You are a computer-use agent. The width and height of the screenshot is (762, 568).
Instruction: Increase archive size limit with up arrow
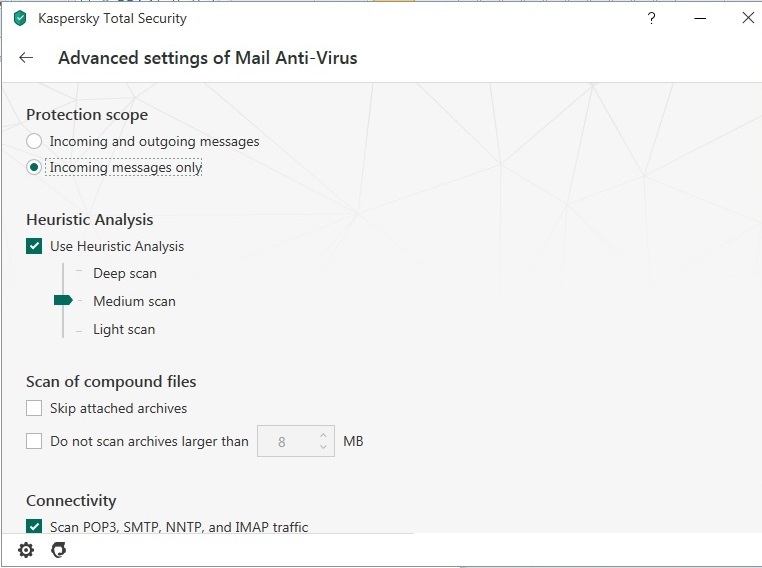pyautogui.click(x=323, y=435)
